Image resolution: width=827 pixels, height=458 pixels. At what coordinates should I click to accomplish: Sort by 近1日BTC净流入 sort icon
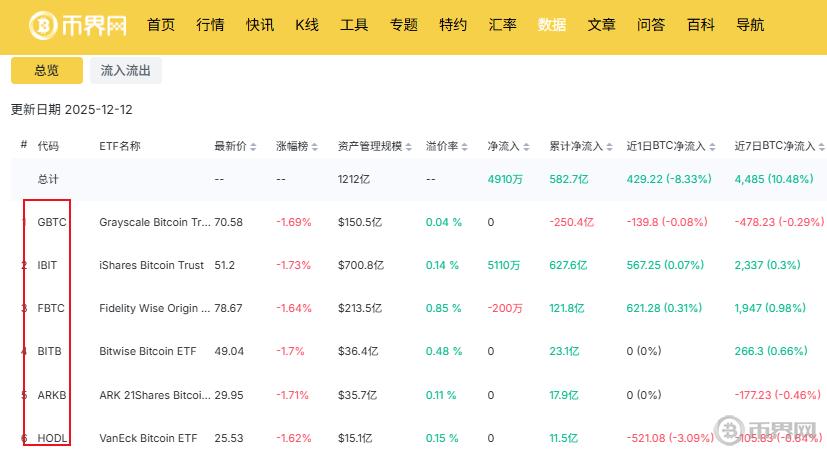click(714, 147)
